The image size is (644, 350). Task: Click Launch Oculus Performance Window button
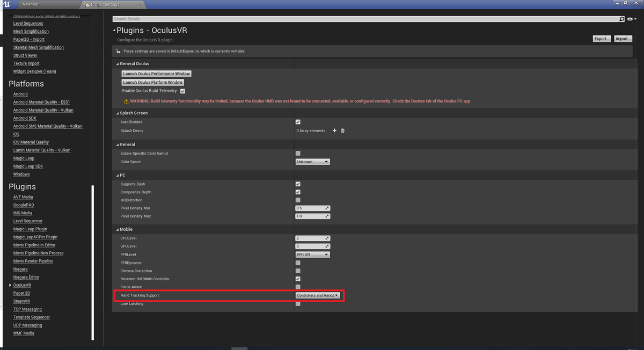point(157,74)
